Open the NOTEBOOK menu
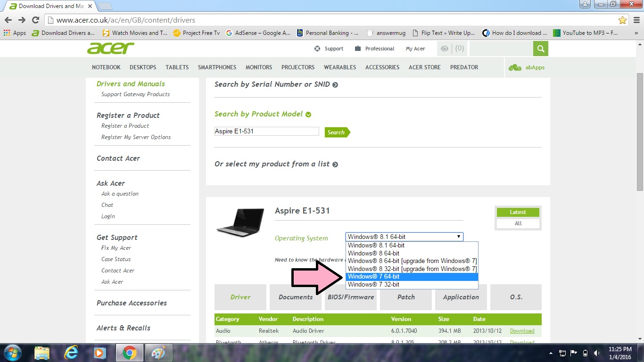Screen dimensions: 644x362 pos(106,67)
